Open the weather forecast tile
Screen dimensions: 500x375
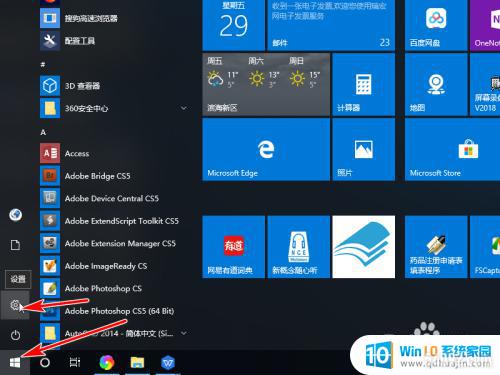point(266,84)
